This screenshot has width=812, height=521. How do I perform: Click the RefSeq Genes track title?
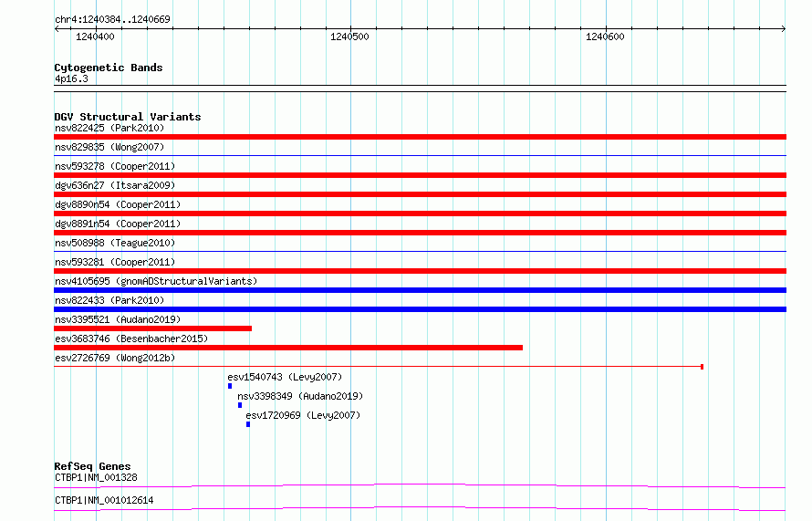pyautogui.click(x=92, y=466)
